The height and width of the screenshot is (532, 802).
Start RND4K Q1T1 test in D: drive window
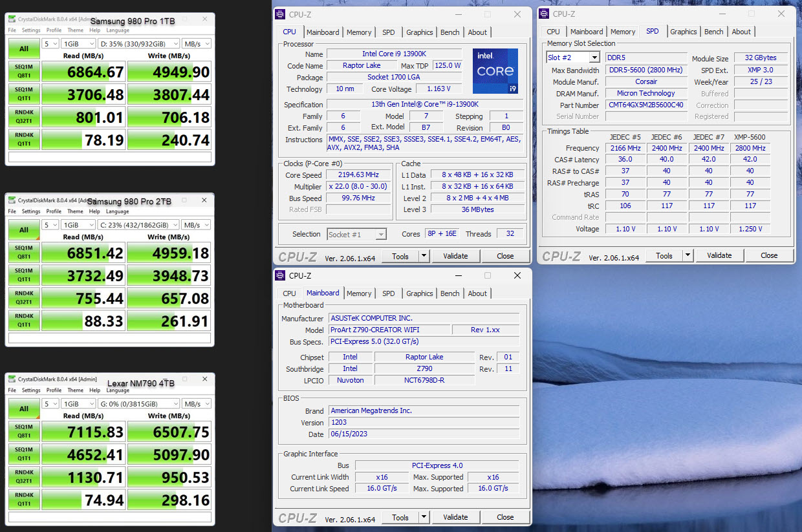[24, 139]
